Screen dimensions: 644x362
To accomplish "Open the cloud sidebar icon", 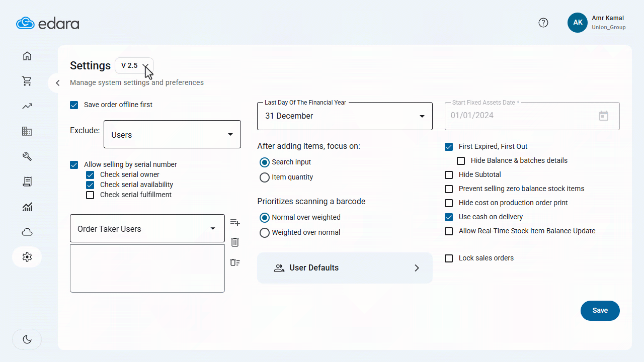I will (27, 232).
